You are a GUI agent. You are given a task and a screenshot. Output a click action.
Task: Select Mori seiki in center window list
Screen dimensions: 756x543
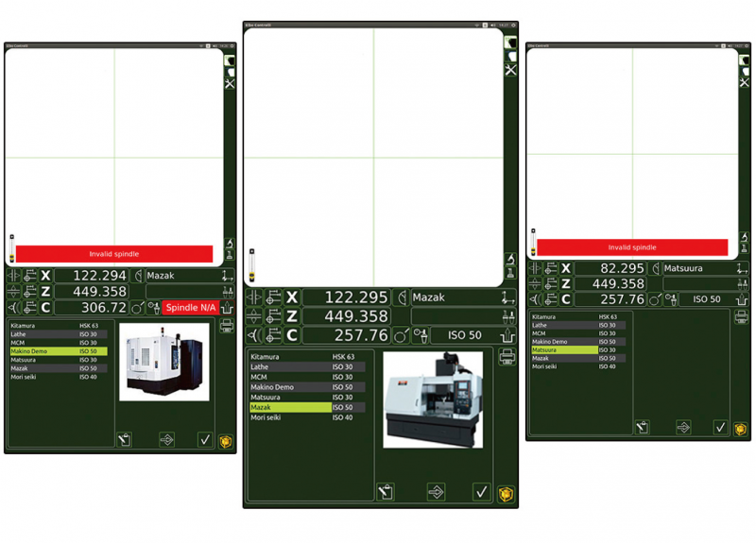tap(307, 417)
